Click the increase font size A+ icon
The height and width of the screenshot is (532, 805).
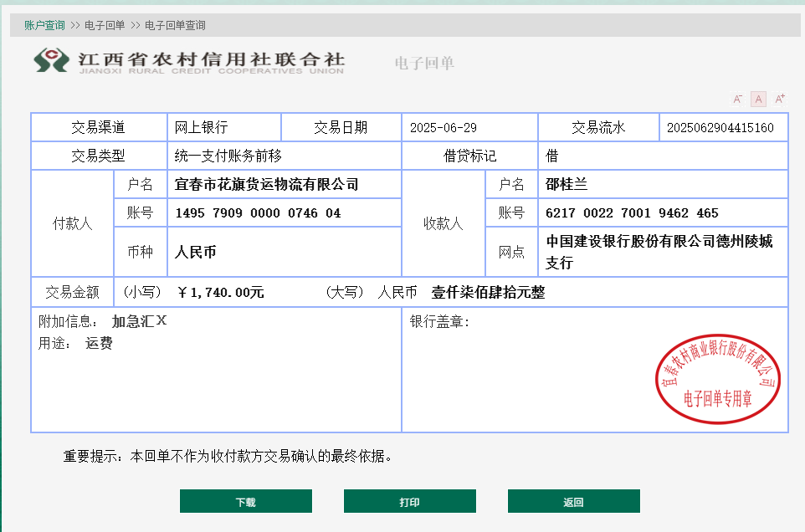[x=779, y=99]
